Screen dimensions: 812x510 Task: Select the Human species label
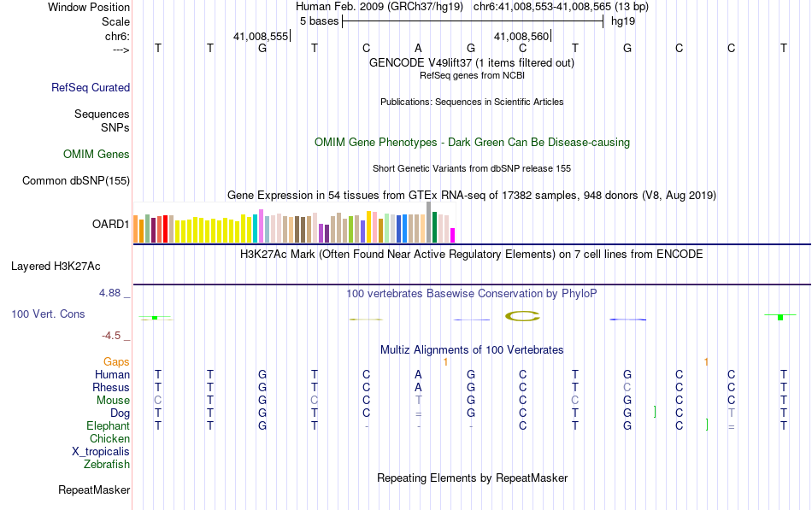(x=112, y=374)
